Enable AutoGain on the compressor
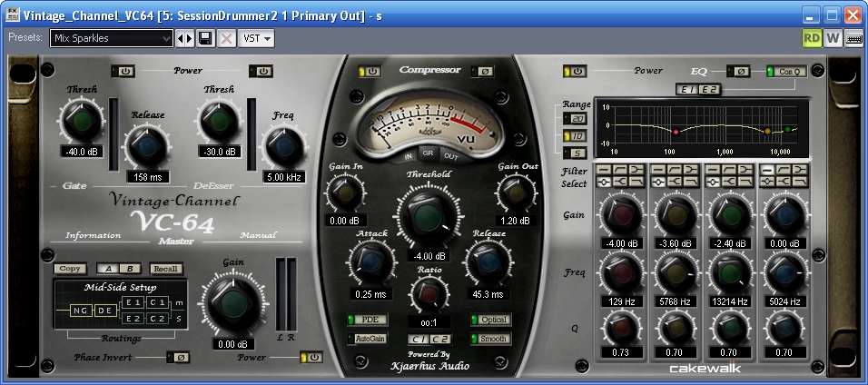Screen dimensions: 868x385 [x=367, y=339]
